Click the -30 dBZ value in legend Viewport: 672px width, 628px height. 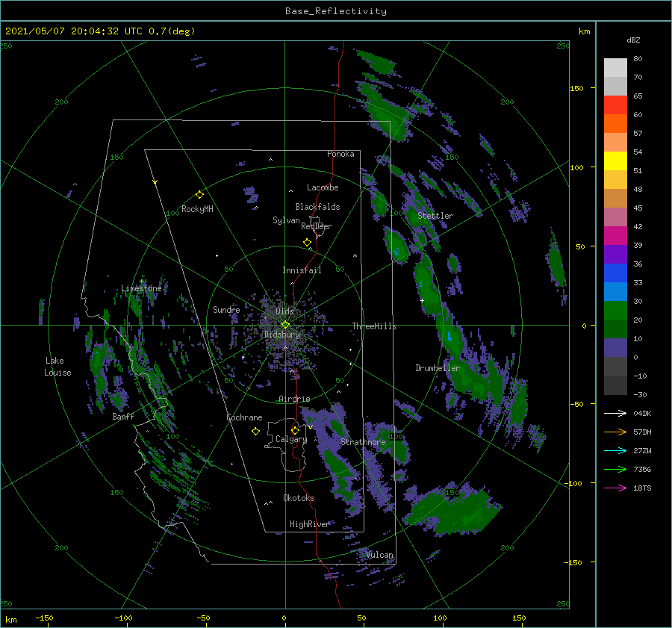[x=640, y=394]
